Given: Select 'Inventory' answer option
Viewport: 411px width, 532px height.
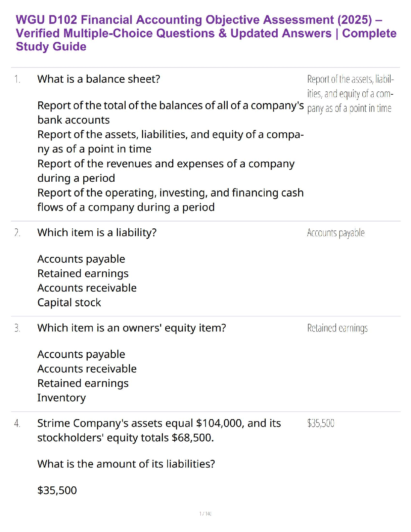Looking at the screenshot, I should (x=61, y=398).
